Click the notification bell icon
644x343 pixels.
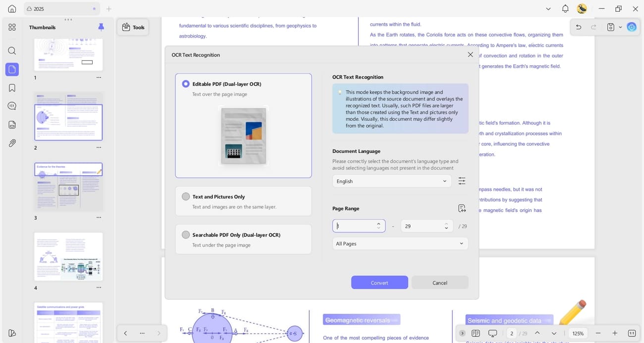(565, 9)
